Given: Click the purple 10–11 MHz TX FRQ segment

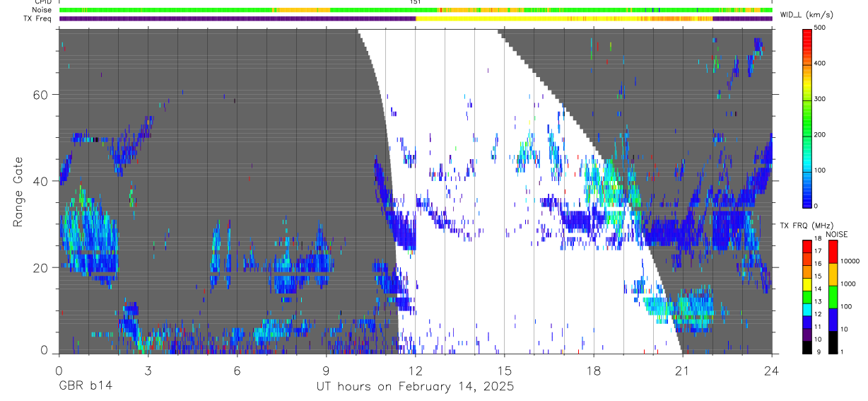Looking at the screenshot, I should pyautogui.click(x=807, y=335).
